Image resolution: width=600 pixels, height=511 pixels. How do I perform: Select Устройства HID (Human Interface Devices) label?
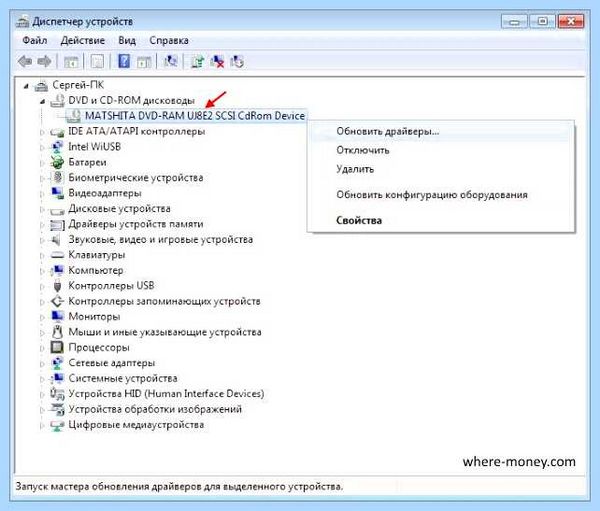[x=166, y=393]
